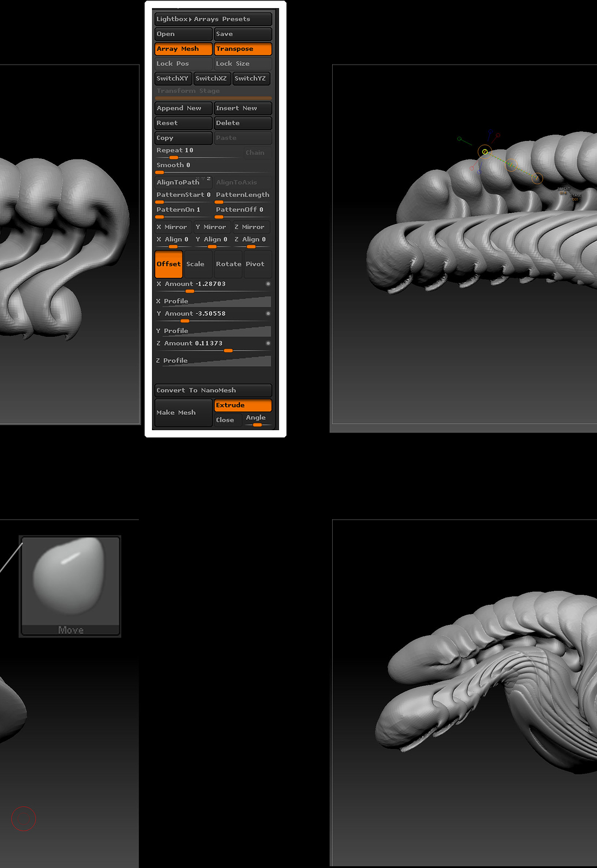Switch to Pivot transform mode

(x=257, y=264)
